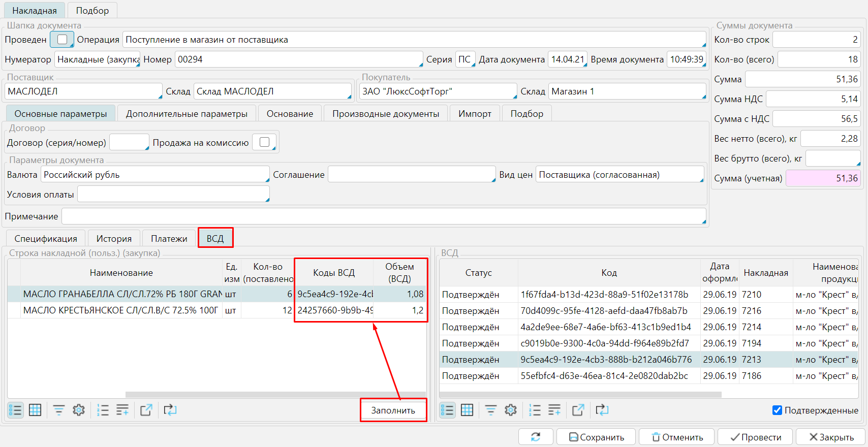Switch invoice lines to grid view
Screen dimensions: 868x447
tap(35, 410)
